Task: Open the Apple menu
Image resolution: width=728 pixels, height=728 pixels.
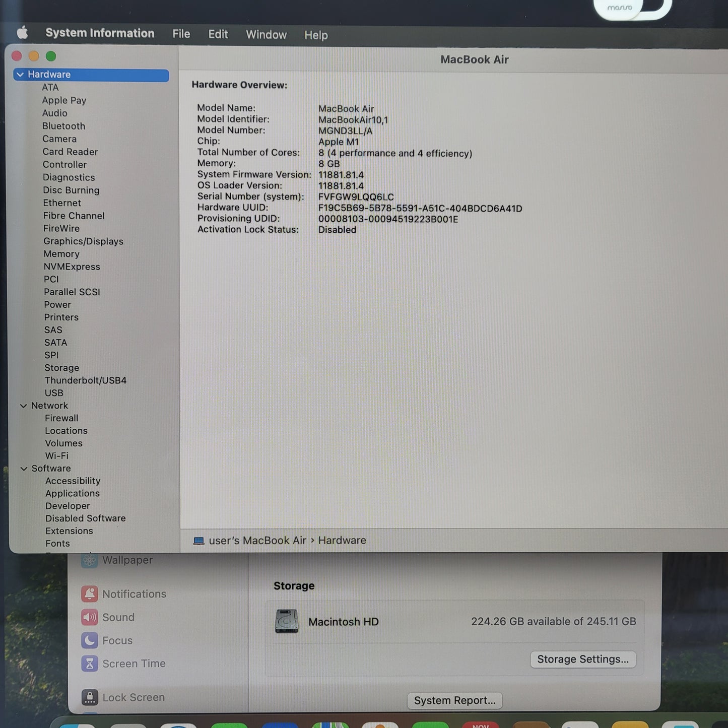Action: click(21, 32)
